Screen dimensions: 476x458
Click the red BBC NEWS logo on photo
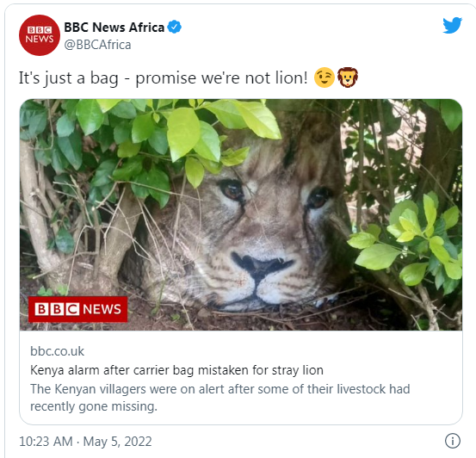77,309
